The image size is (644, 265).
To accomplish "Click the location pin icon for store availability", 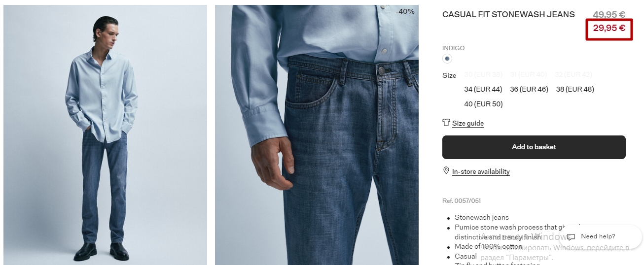I will pos(446,170).
